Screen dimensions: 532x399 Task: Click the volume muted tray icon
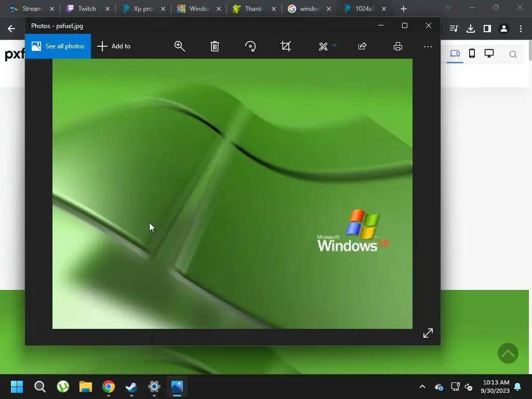click(x=469, y=387)
